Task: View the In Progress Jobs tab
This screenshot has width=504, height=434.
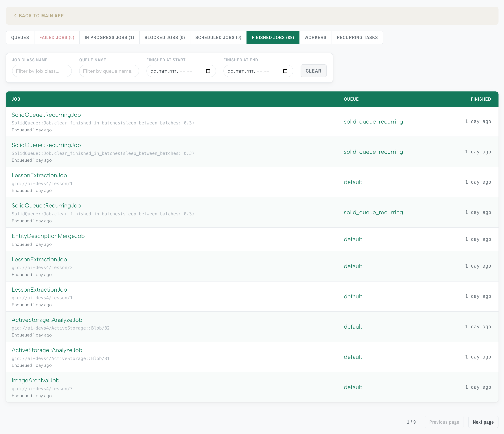Action: 109,37
